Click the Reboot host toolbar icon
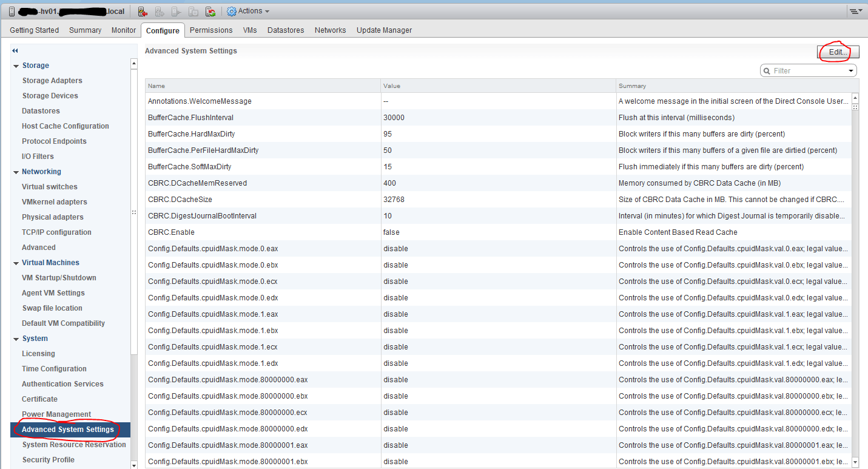The width and height of the screenshot is (868, 469). pos(210,12)
